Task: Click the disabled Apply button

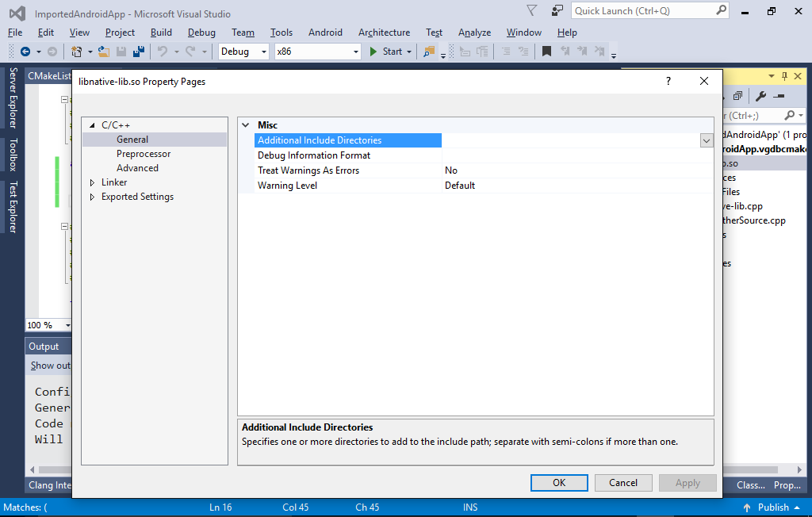Action: tap(688, 483)
